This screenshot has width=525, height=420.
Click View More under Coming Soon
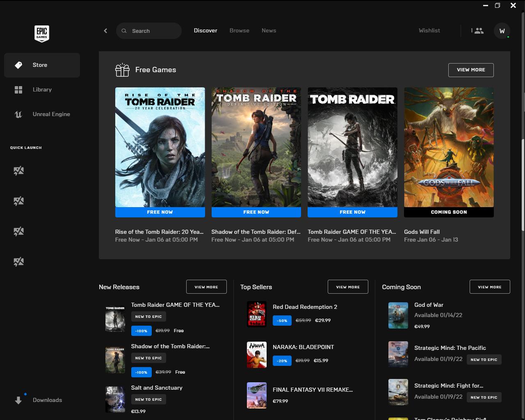[489, 287]
